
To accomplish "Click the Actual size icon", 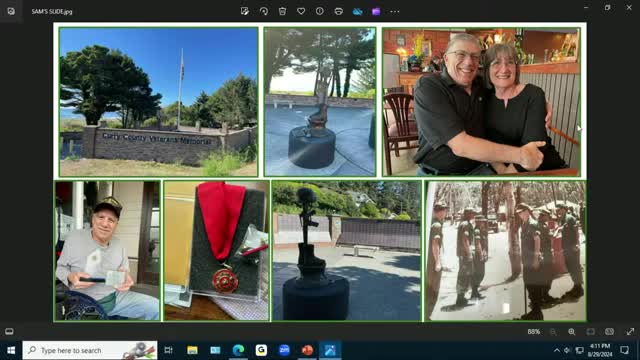I will coord(609,332).
